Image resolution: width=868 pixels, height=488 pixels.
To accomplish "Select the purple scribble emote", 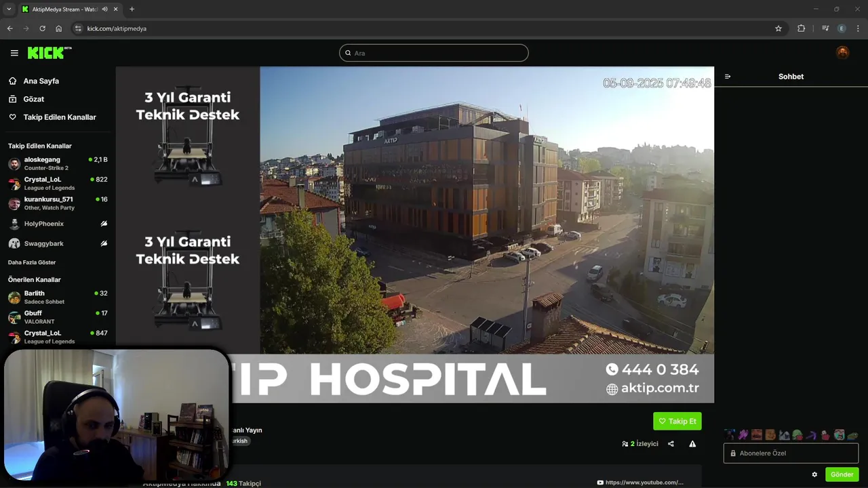I will pos(743,434).
